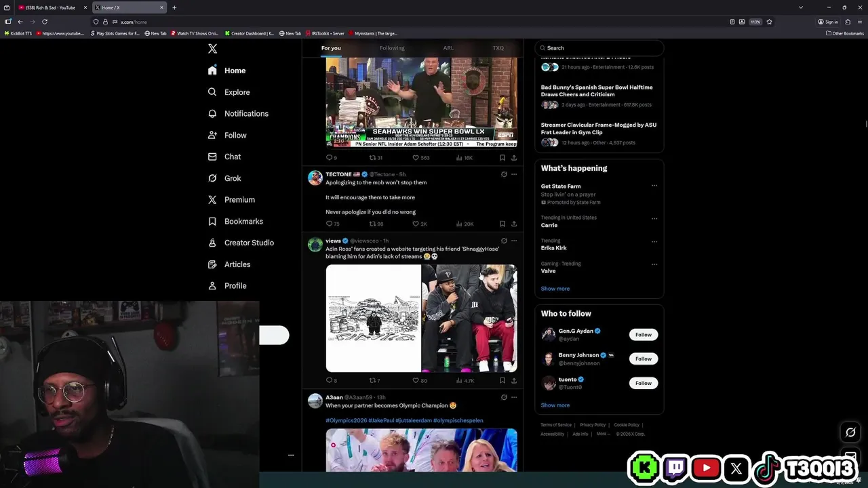
Task: Open the Other Bookmarks folder
Action: point(845,33)
